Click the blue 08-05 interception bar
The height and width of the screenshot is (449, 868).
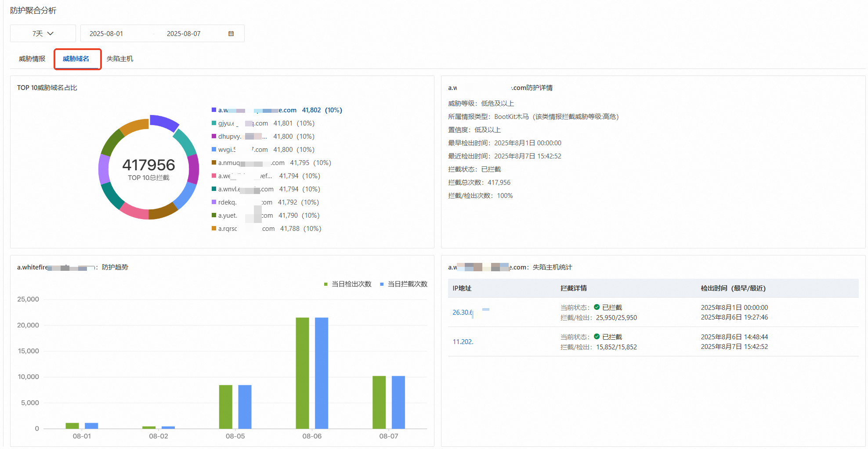coord(245,407)
